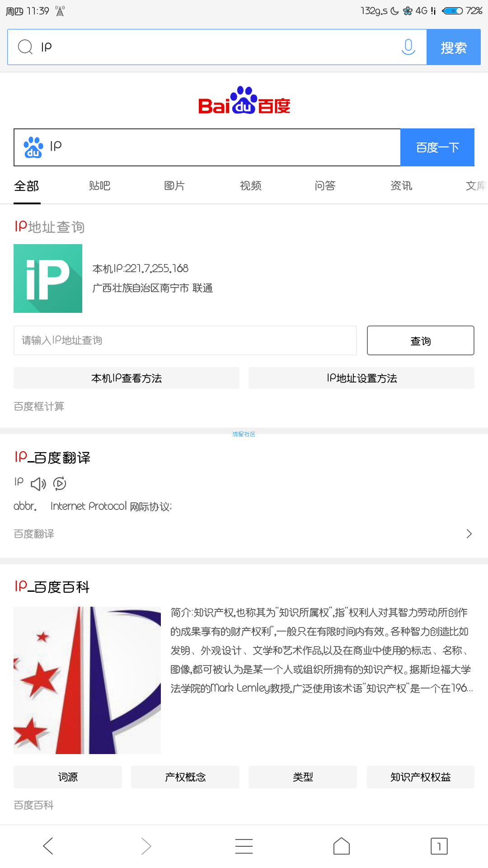Viewport: 488px width, 868px height.
Task: Tap the browser forward arrow
Action: (x=146, y=846)
